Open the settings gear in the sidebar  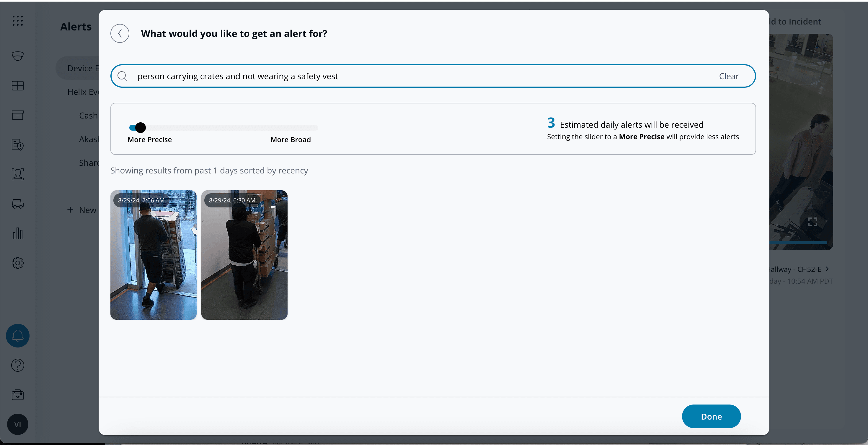point(17,263)
